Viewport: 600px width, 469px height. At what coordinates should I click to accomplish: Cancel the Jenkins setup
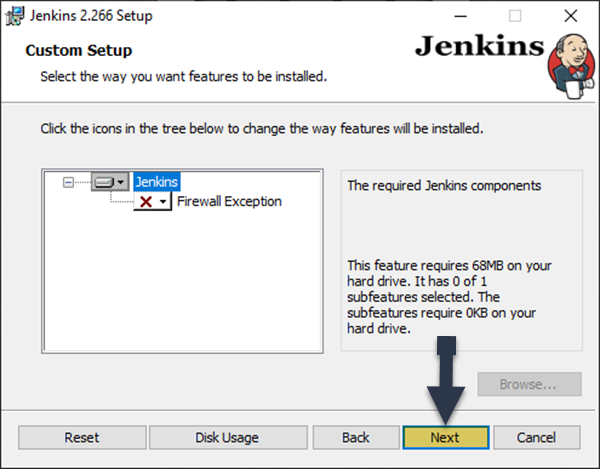[x=536, y=437]
